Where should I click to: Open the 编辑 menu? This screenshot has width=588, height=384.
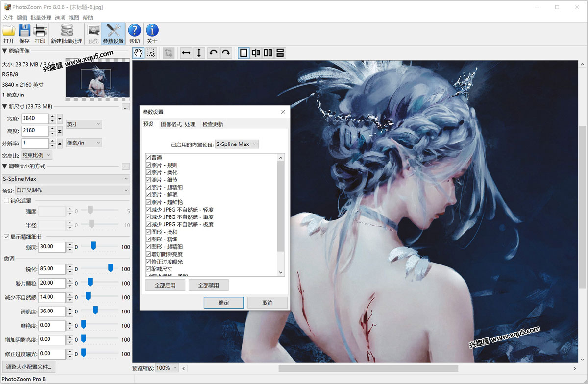(x=22, y=17)
